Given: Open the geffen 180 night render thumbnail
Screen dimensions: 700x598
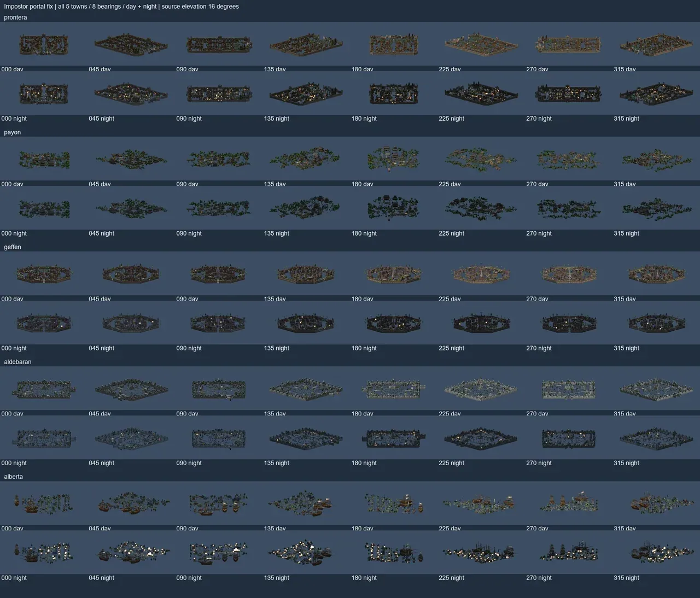Looking at the screenshot, I should [x=394, y=323].
